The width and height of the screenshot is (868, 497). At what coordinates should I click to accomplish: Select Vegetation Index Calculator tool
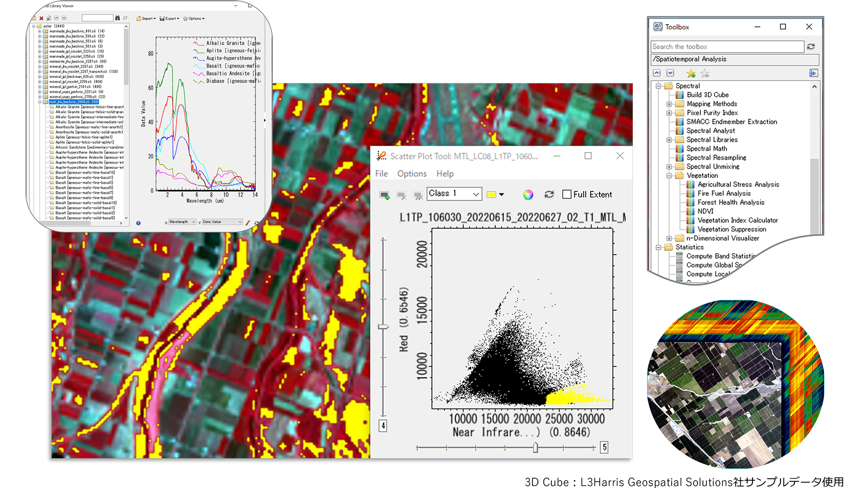pos(737,220)
